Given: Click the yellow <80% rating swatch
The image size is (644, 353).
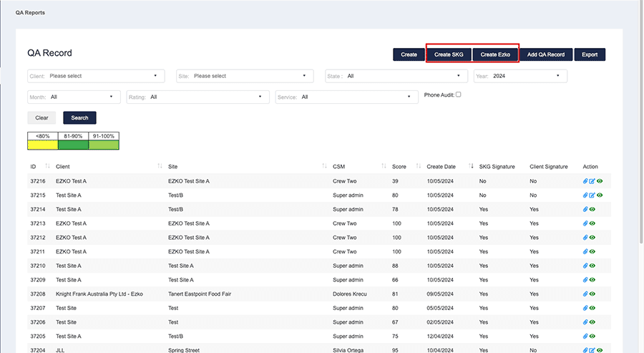Looking at the screenshot, I should coord(42,145).
